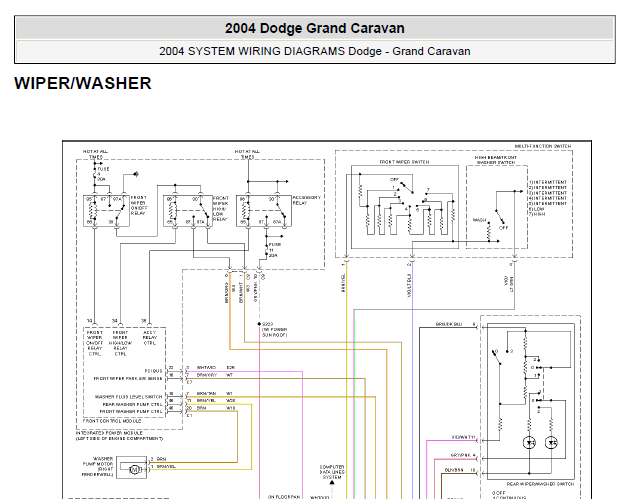Click the VIOLET/BLU vertical wire label
The height and width of the screenshot is (499, 640).
409,285
